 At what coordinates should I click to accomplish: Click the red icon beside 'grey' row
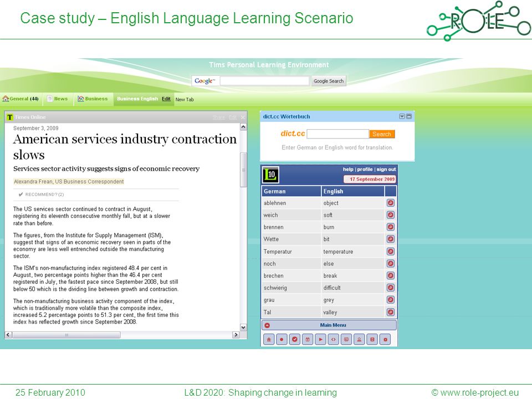[x=391, y=300]
